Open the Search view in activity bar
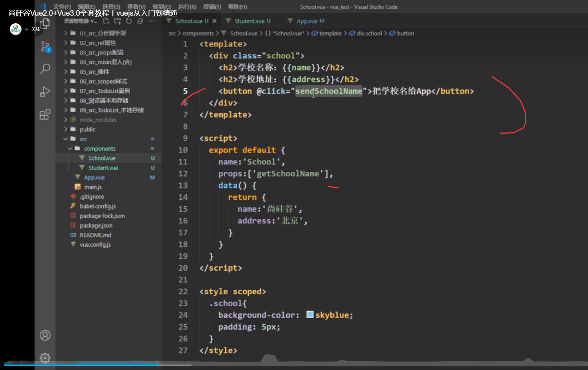The height and width of the screenshot is (370, 588). [45, 69]
